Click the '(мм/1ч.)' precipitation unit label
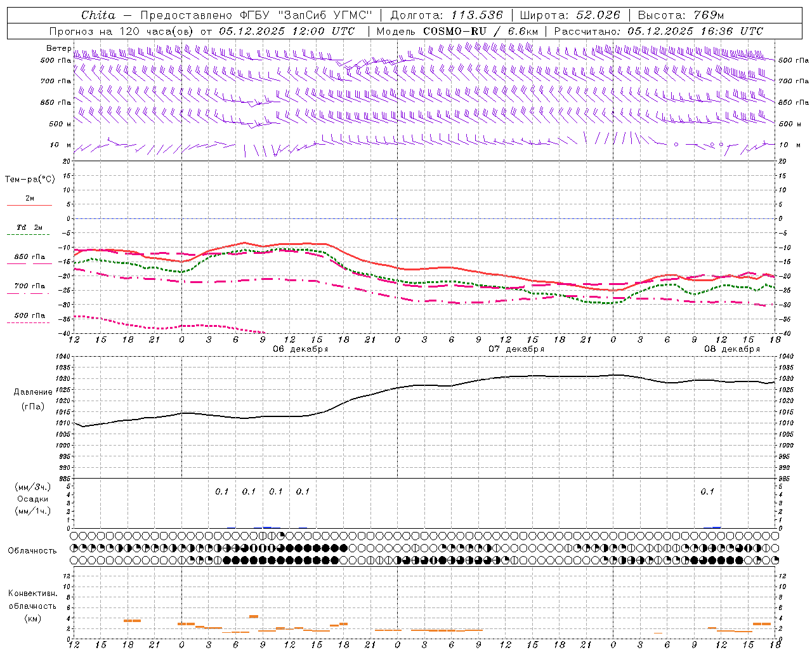812x650 pixels. coord(33,511)
